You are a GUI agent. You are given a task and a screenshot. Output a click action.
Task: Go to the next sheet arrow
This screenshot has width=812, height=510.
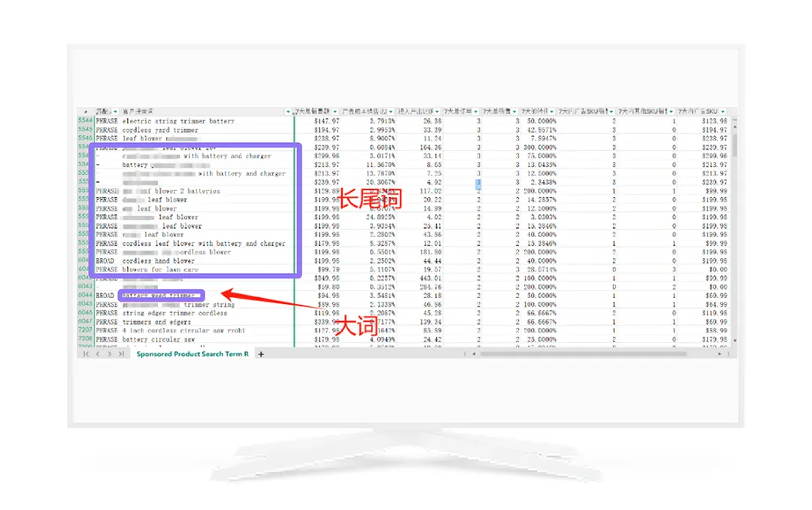pyautogui.click(x=109, y=354)
